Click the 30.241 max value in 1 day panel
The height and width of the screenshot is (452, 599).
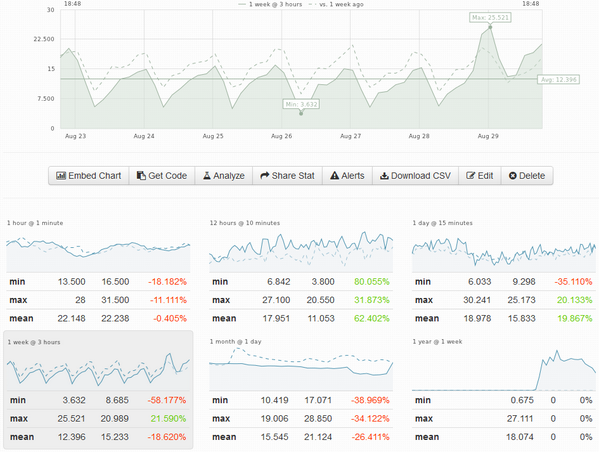coord(477,300)
